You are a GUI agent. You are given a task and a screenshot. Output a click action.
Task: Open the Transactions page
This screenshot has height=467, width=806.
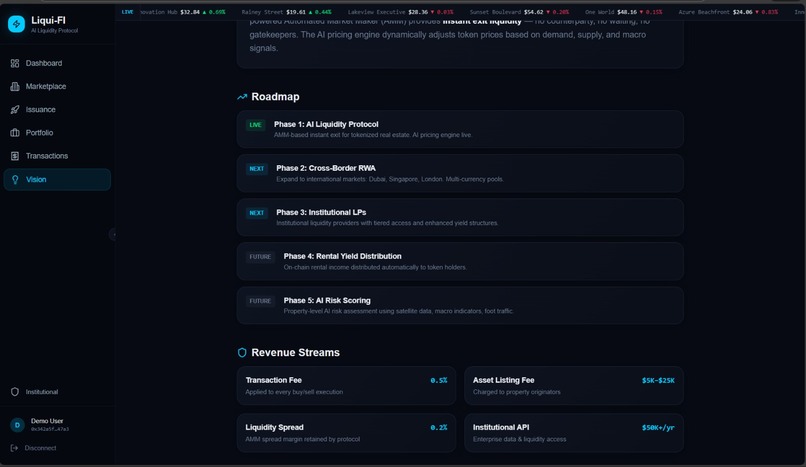[x=57, y=156]
